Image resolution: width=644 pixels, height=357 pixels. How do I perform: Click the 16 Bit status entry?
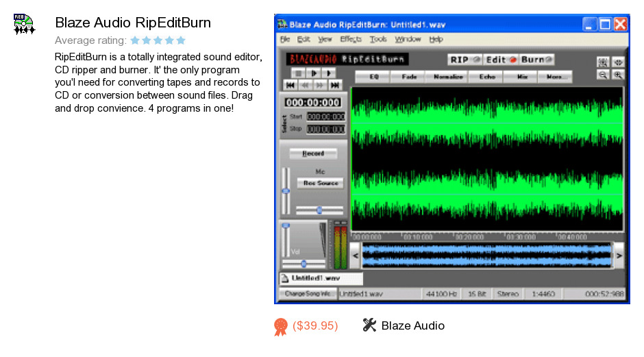pyautogui.click(x=477, y=294)
